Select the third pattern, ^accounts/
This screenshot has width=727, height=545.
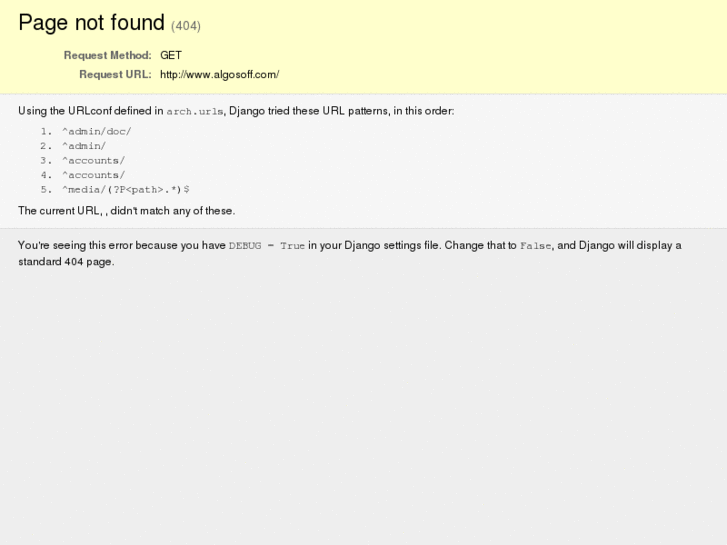coord(93,160)
